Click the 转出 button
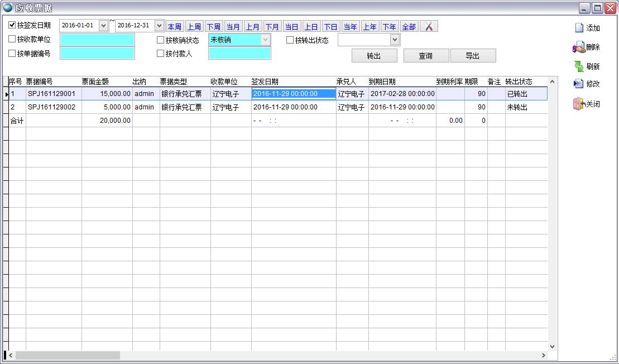Viewport: 619px width, 364px height. (374, 56)
